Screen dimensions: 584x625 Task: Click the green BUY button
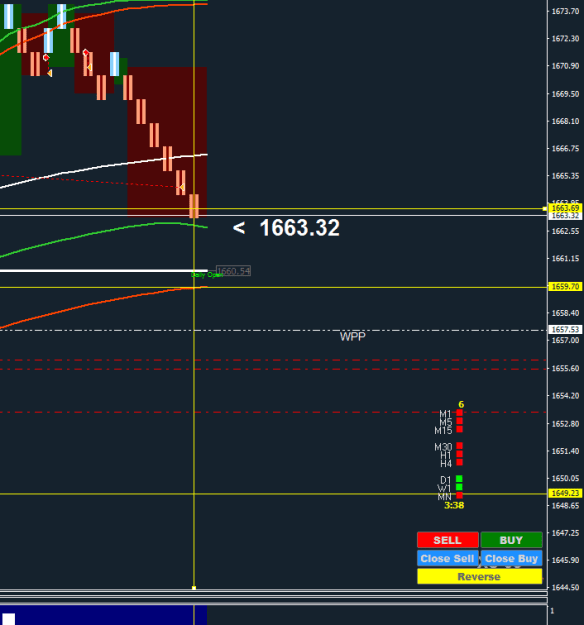point(511,540)
